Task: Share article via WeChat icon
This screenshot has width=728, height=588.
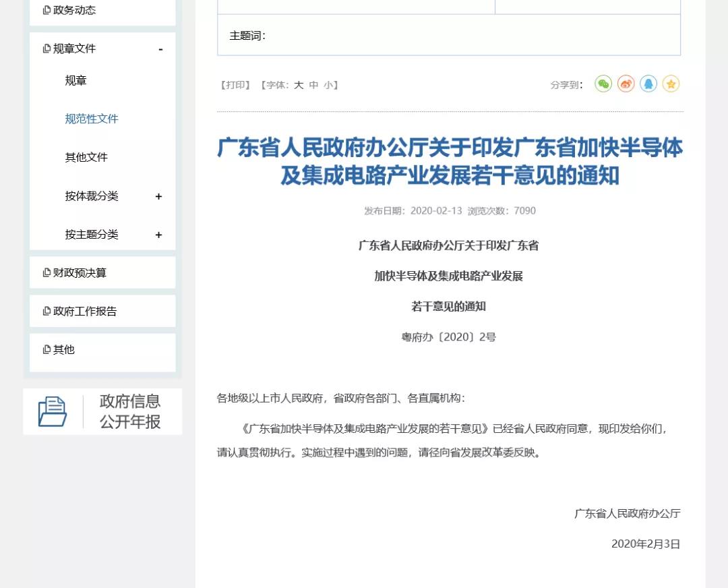Action: [x=603, y=84]
